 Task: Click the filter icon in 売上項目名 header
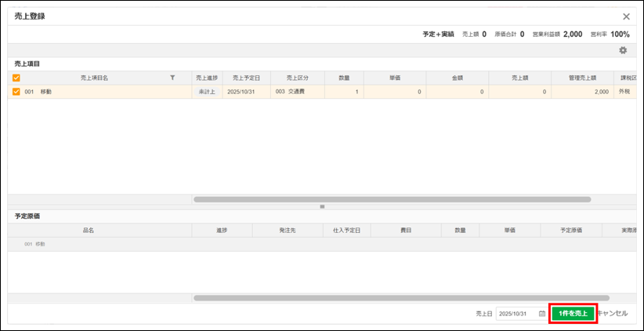point(172,78)
